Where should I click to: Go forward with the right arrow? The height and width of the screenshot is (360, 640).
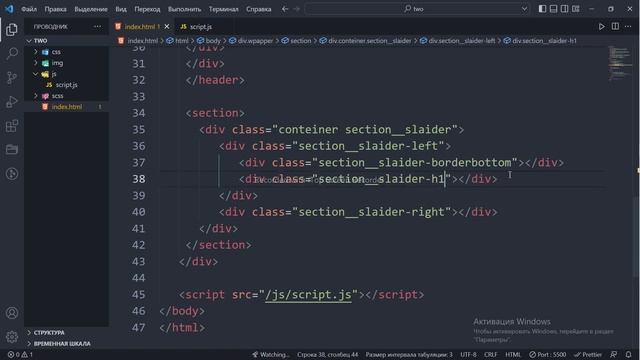[x=297, y=9]
